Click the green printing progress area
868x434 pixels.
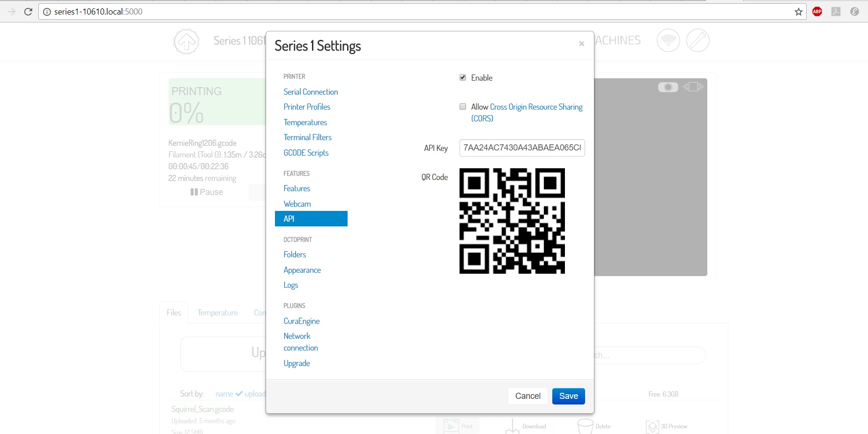click(x=216, y=102)
